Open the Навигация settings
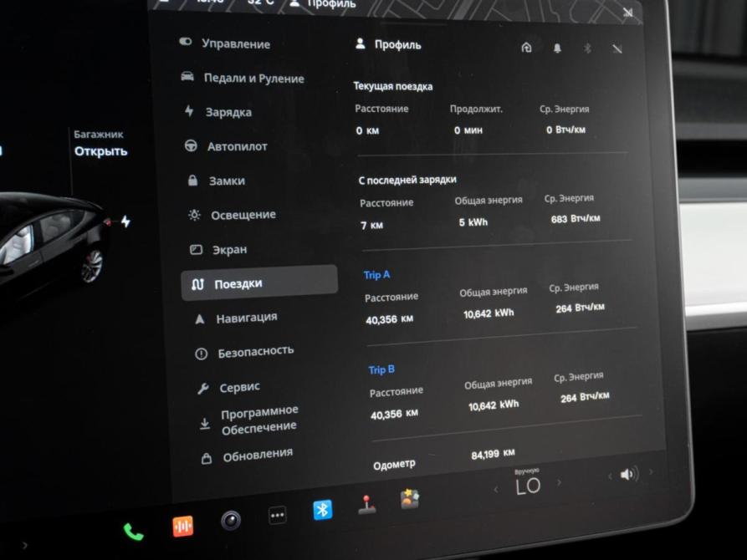Image resolution: width=747 pixels, height=560 pixels. 236,318
